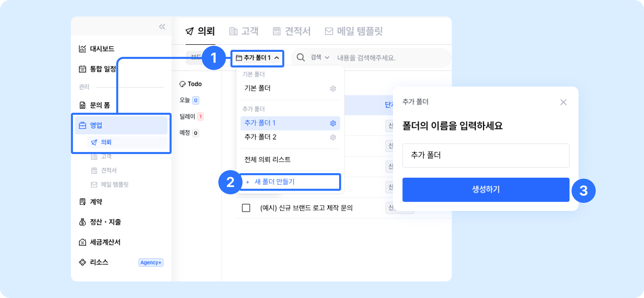Click the gear icon for 기본 폴더

[x=333, y=88]
